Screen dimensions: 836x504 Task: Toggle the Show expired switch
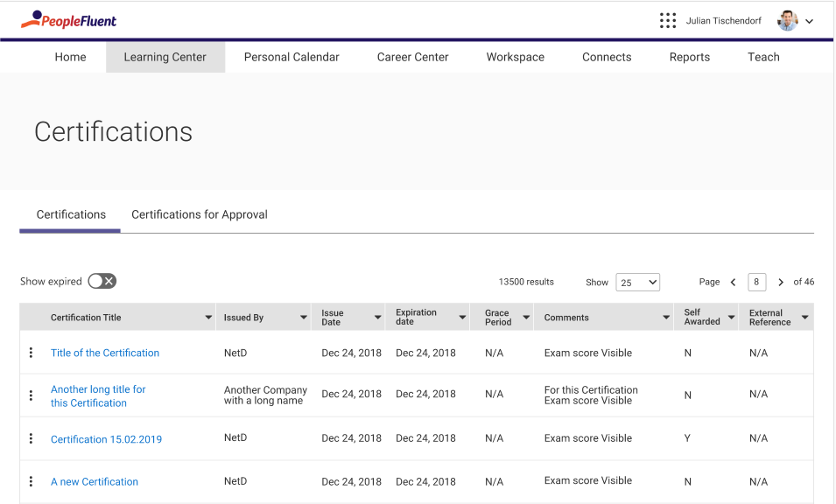point(102,281)
